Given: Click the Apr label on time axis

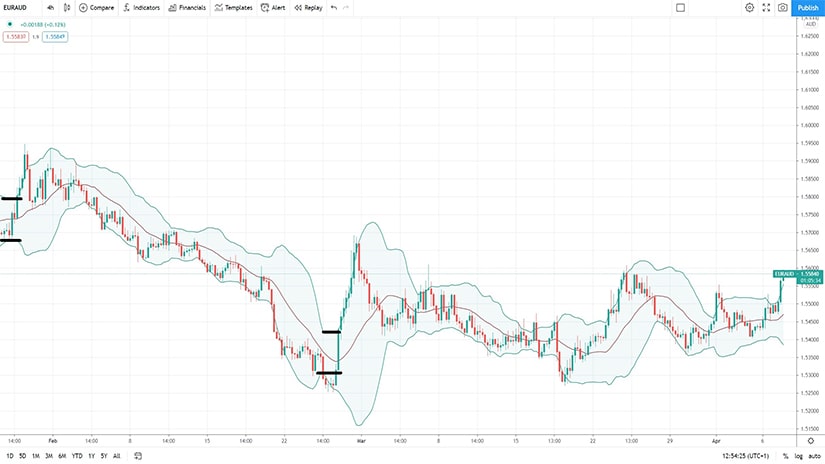Looking at the screenshot, I should (x=716, y=441).
